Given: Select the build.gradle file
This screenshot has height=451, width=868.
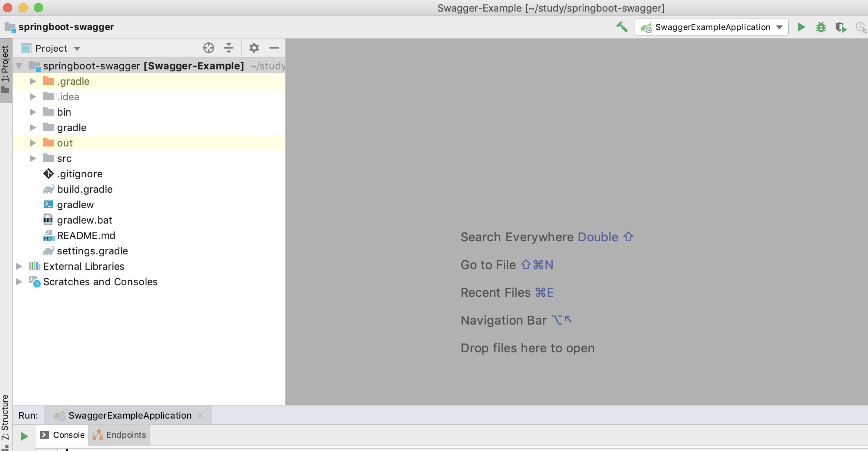Looking at the screenshot, I should 85,189.
